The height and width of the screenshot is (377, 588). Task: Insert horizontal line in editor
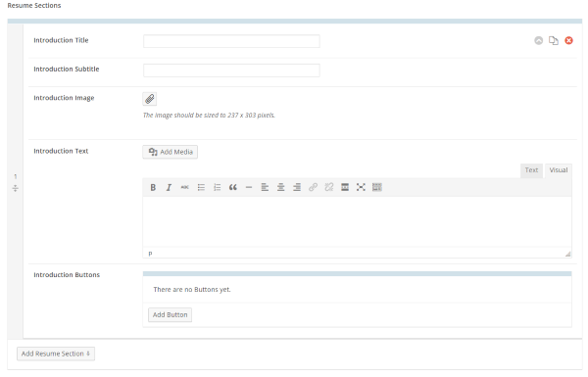[x=249, y=187]
